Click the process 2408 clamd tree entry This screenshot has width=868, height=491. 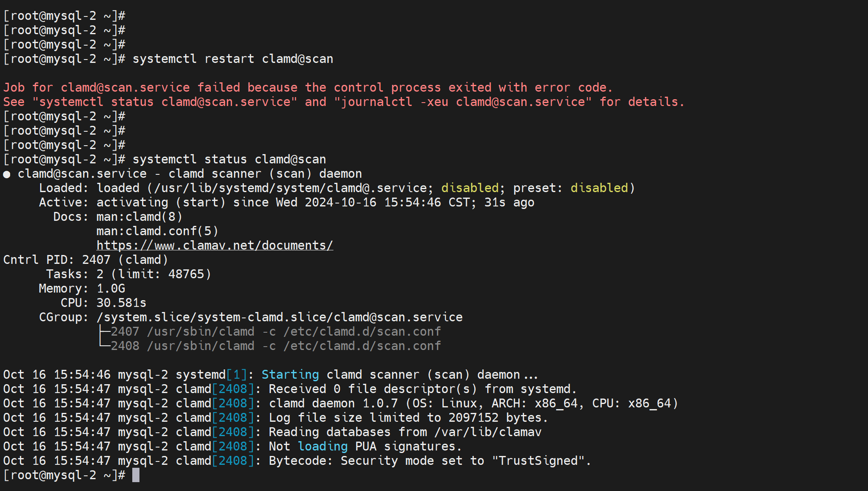[276, 346]
